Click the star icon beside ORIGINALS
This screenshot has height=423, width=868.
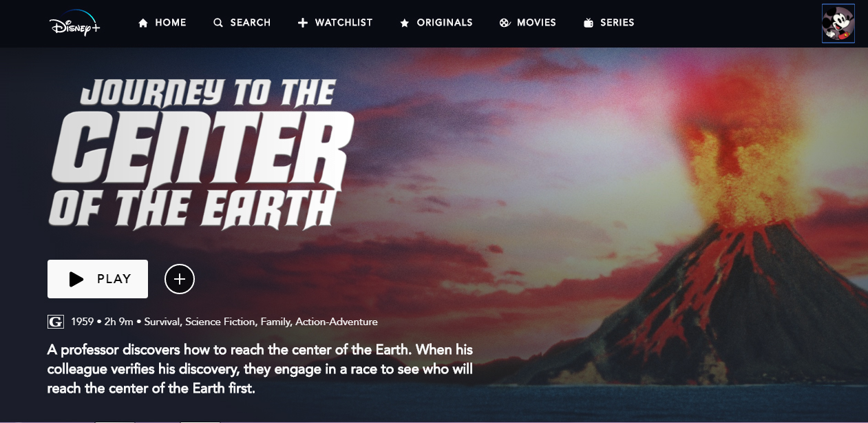coord(405,23)
